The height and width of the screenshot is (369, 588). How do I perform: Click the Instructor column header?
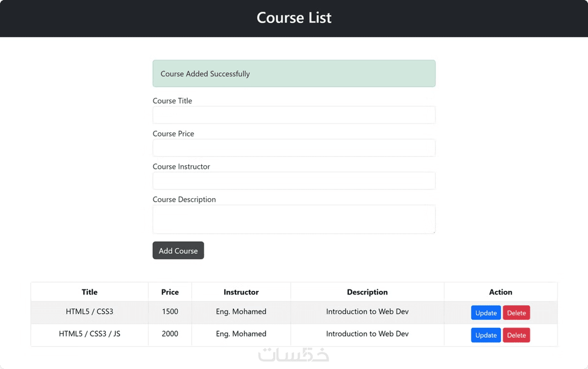[241, 292]
